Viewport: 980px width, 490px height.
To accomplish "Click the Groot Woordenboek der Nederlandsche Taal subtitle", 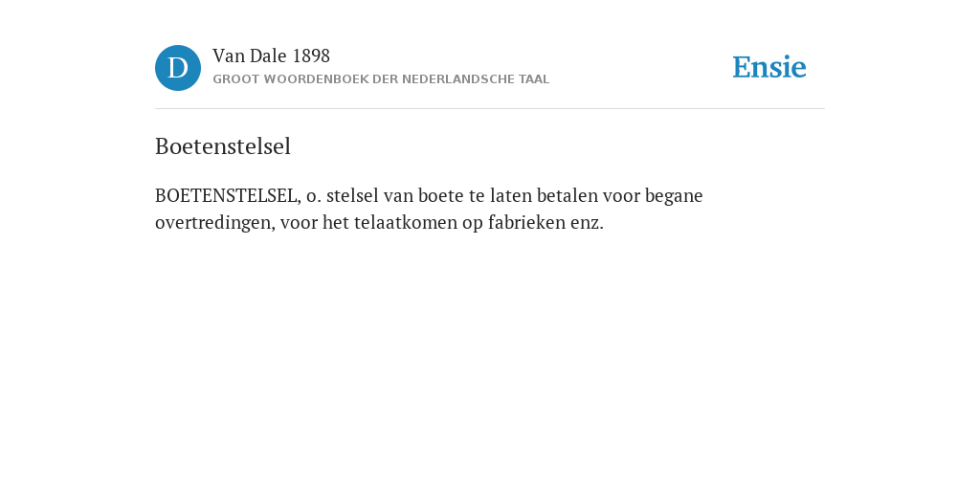I will 381,79.
